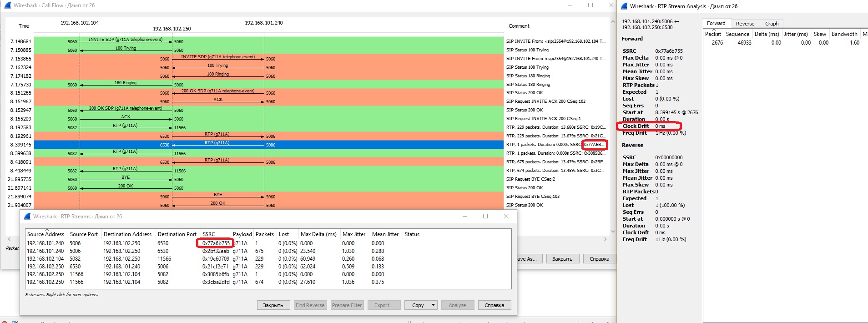Switch to the Reverse tab
The height and width of the screenshot is (323, 868).
[745, 24]
